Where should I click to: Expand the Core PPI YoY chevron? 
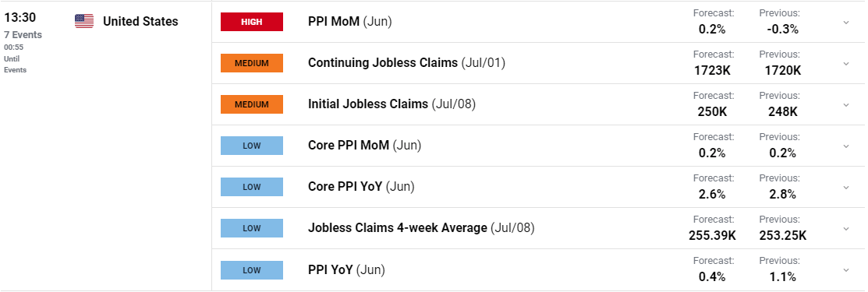point(846,188)
